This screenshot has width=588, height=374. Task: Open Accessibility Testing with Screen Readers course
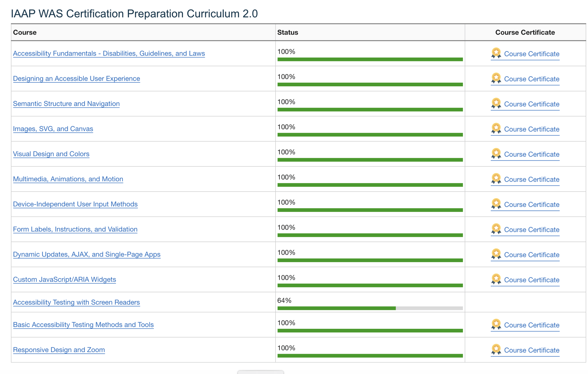(76, 302)
